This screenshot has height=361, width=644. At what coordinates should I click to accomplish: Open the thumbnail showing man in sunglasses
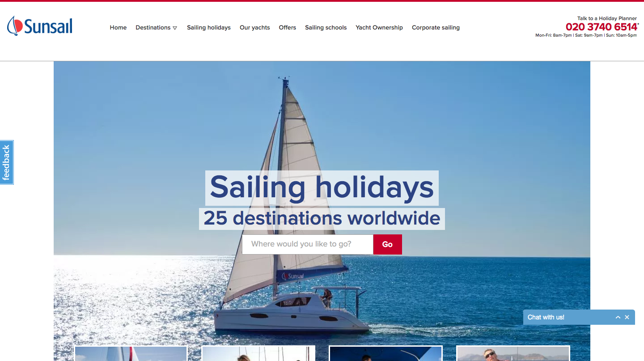(513, 353)
